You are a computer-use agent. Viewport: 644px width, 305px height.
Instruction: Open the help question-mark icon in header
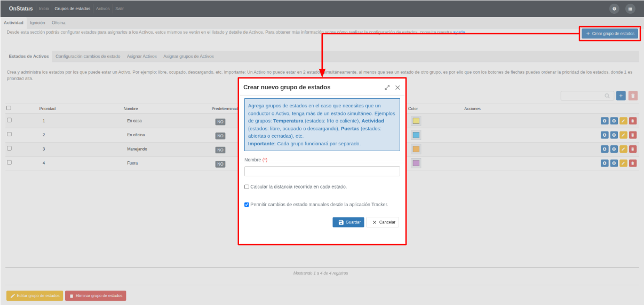[x=615, y=9]
